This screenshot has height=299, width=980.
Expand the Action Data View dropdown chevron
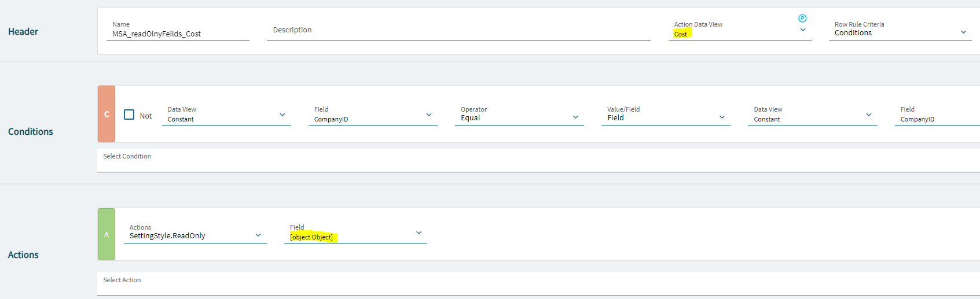[x=803, y=30]
